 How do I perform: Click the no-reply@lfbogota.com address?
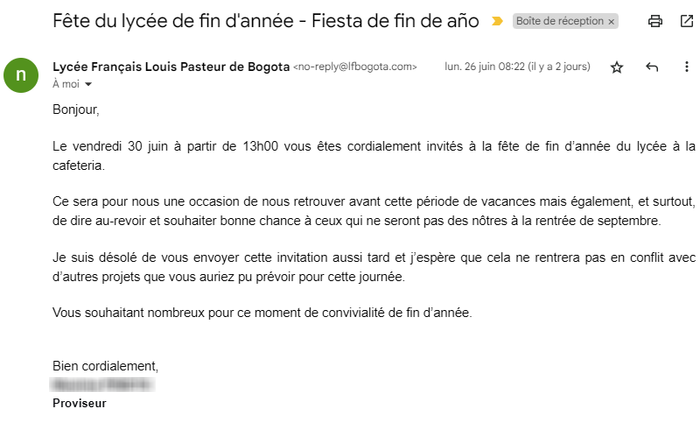click(x=355, y=67)
